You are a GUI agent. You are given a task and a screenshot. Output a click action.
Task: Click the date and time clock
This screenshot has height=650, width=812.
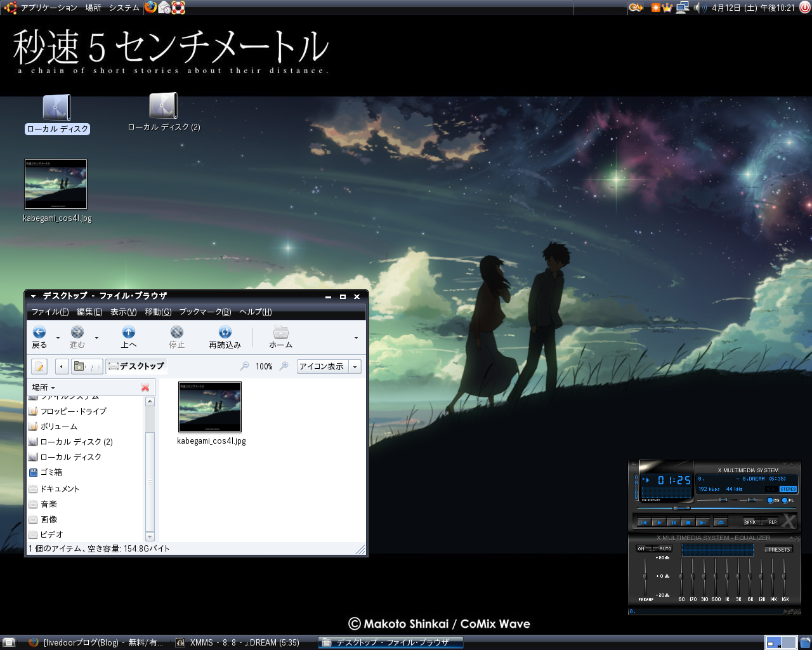click(x=753, y=8)
